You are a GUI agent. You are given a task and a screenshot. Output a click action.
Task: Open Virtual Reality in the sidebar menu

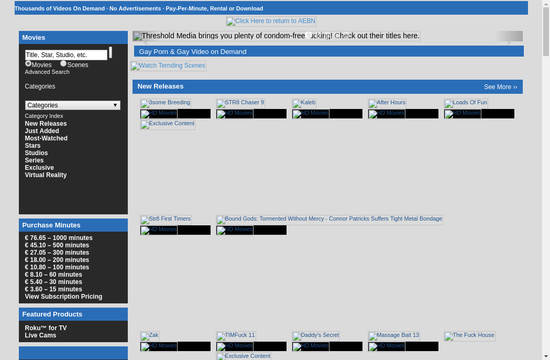click(46, 175)
